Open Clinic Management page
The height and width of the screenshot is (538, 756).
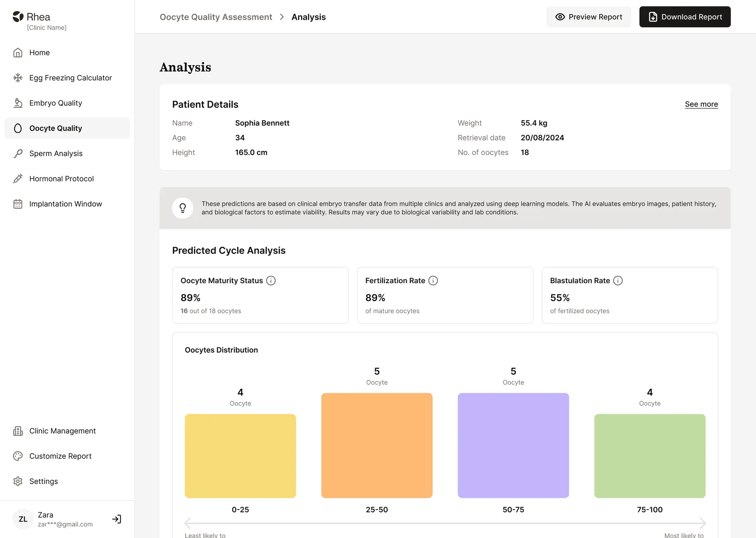point(67,431)
